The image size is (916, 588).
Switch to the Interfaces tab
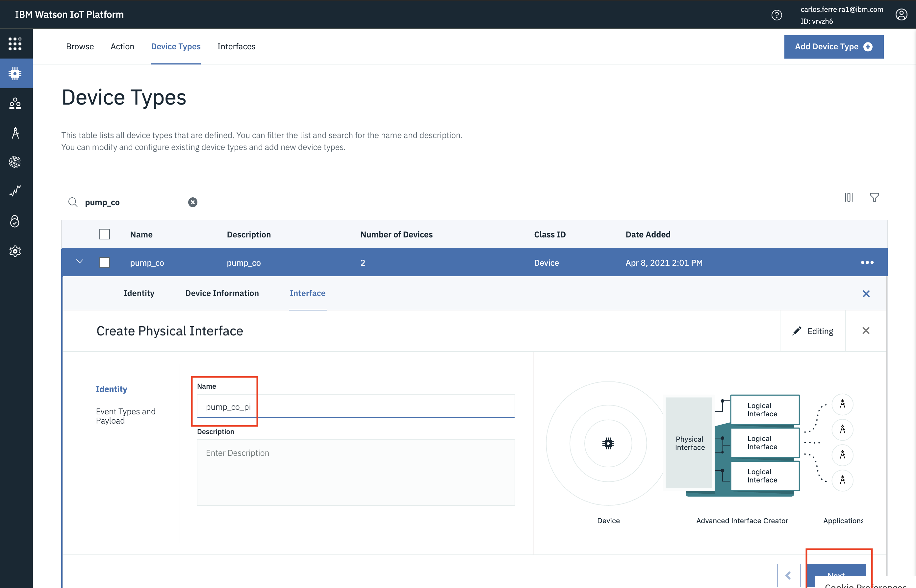click(236, 46)
